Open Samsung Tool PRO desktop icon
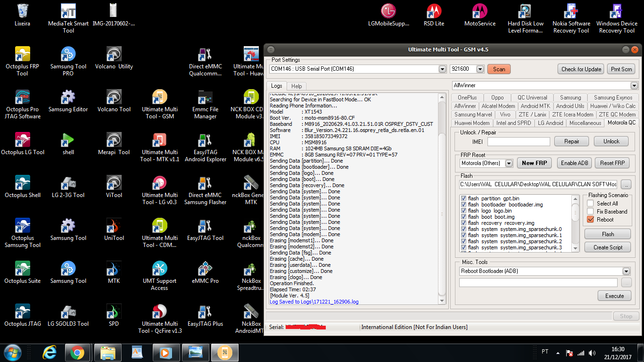Image resolution: width=644 pixels, height=362 pixels. [x=68, y=61]
